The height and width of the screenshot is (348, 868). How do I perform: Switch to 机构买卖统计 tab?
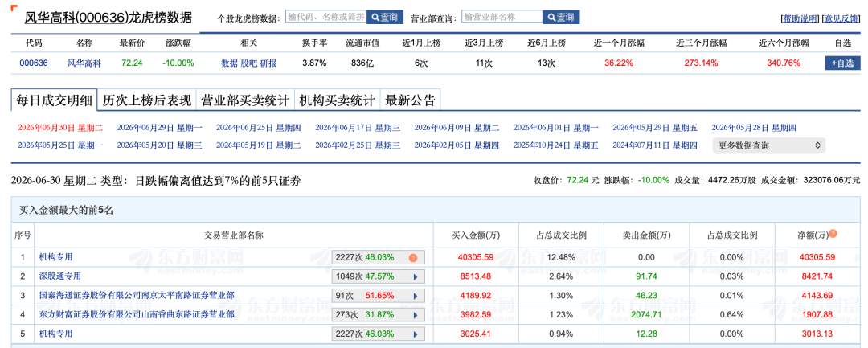(x=337, y=100)
